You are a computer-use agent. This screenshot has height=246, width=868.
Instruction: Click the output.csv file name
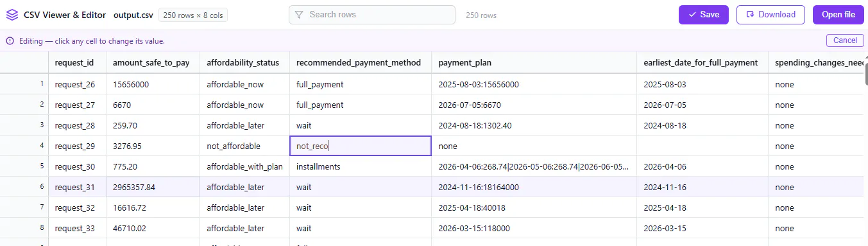[x=133, y=15]
